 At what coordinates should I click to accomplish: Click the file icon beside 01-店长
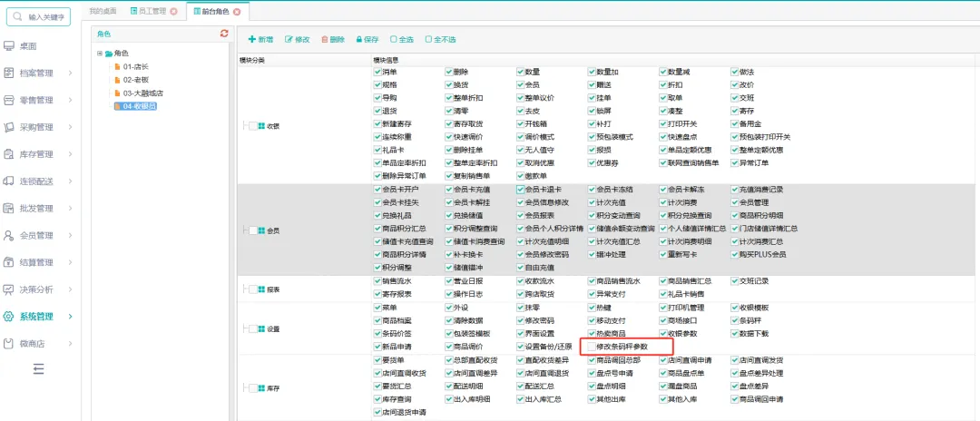coord(117,66)
